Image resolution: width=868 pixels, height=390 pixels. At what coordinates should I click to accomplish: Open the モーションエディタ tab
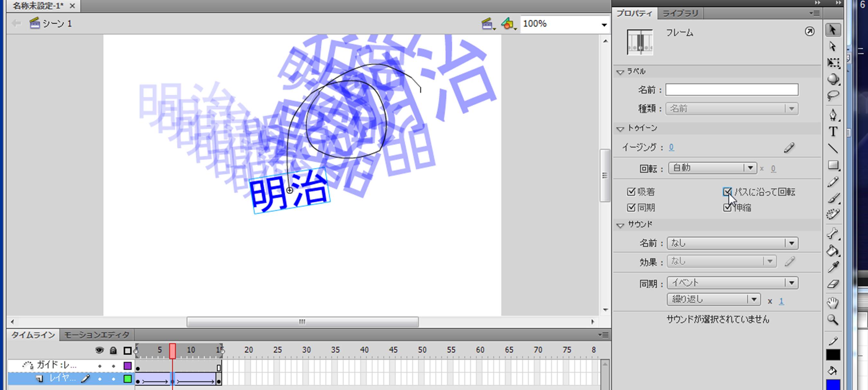point(96,335)
